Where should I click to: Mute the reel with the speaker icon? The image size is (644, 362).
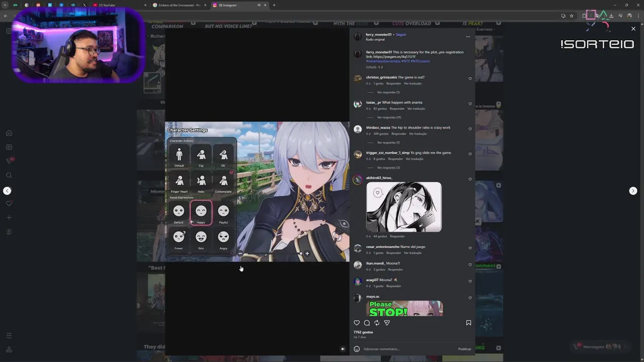click(x=343, y=349)
